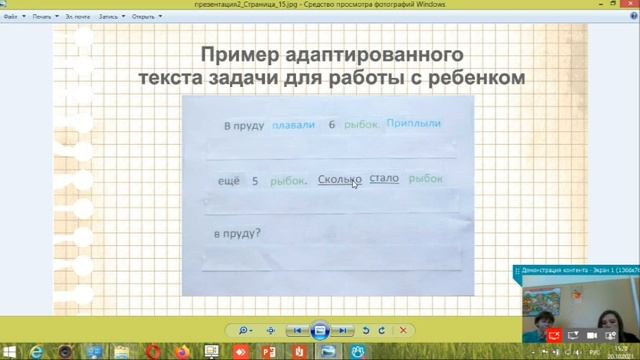Screen dimensions: 640x360
Task: Click the РУС language indicator
Action: [594, 352]
